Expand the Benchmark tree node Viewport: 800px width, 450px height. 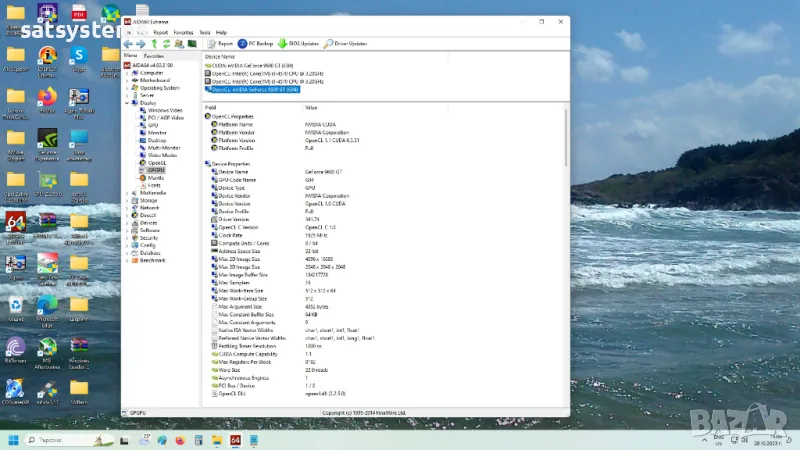tap(127, 259)
